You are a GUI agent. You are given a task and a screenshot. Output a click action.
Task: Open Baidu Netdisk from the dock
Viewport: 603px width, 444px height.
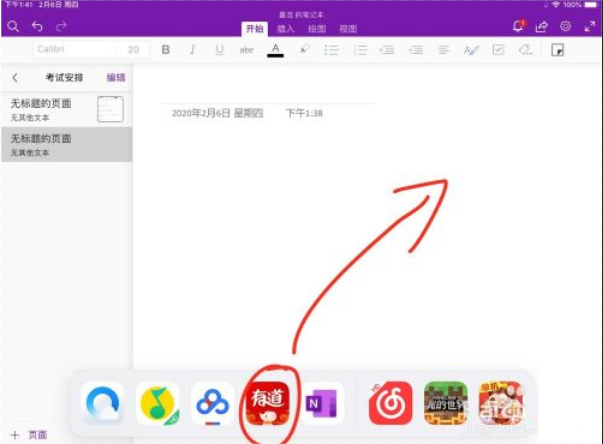212,405
